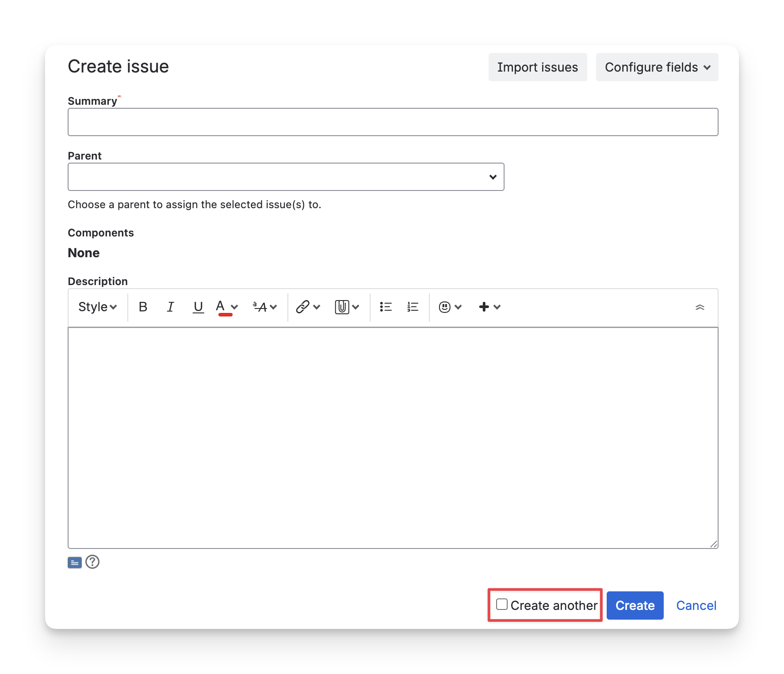Toggle underline formatting button

pos(198,307)
